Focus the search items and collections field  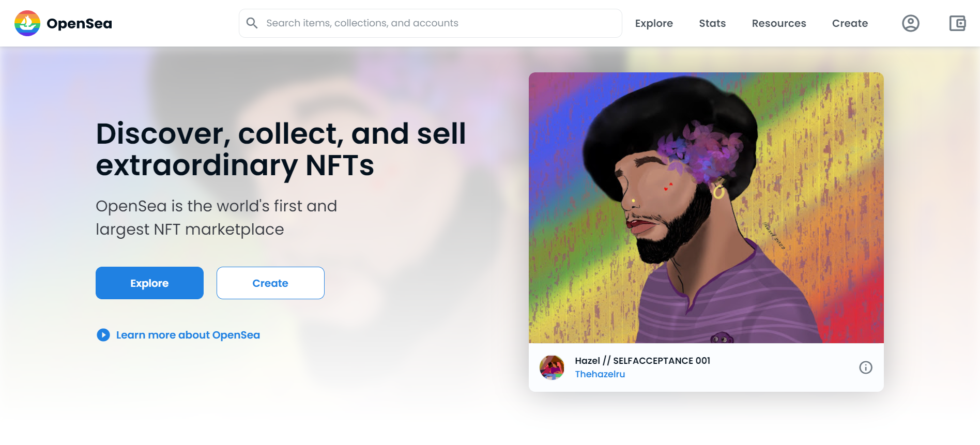(x=439, y=23)
